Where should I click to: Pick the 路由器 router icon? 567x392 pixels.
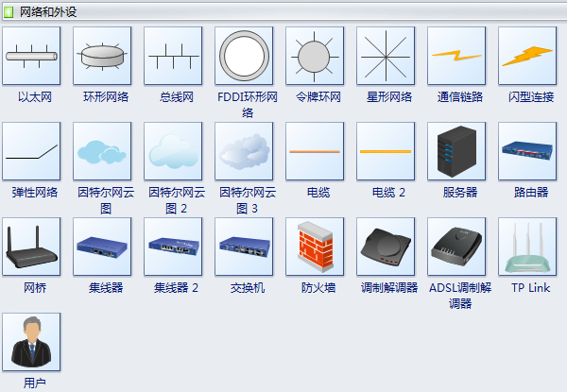pyautogui.click(x=527, y=151)
